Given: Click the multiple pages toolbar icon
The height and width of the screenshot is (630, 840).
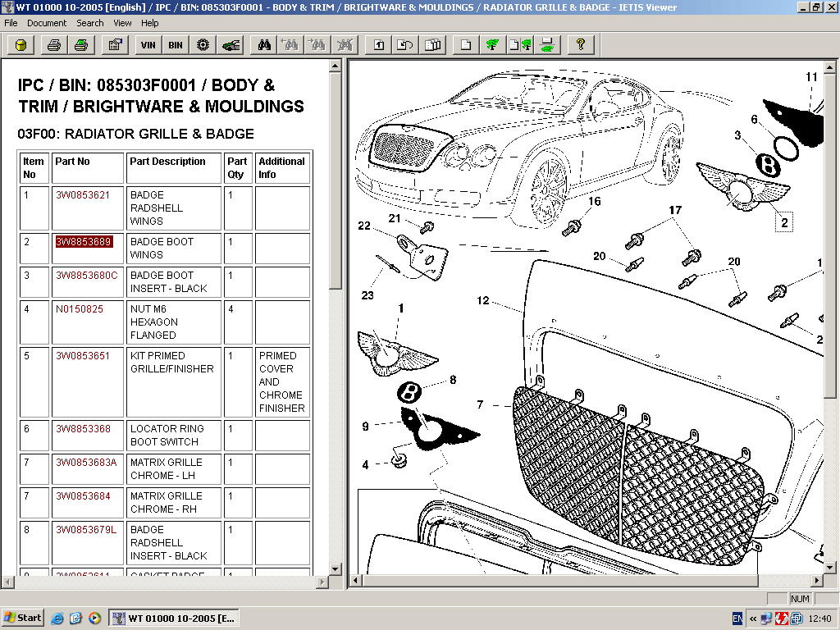Looking at the screenshot, I should pyautogui.click(x=432, y=45).
